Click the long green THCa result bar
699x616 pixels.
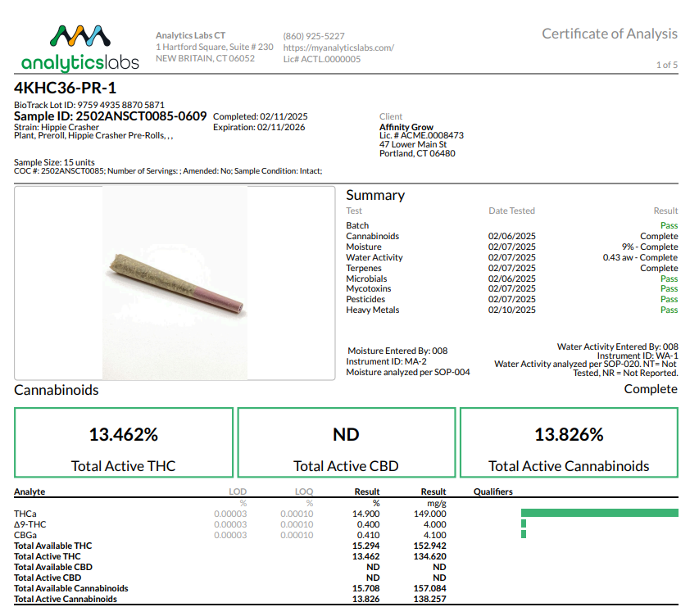[599, 513]
